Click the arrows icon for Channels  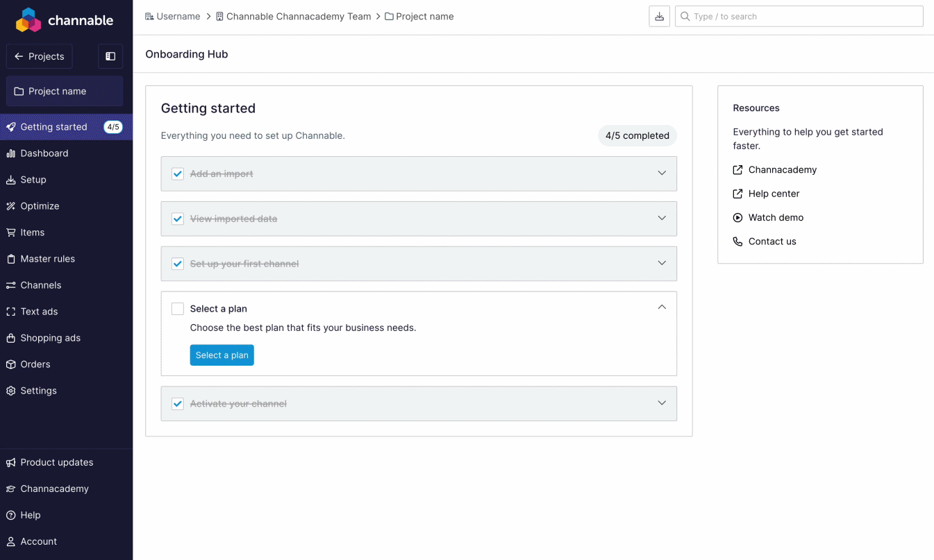[x=10, y=285]
